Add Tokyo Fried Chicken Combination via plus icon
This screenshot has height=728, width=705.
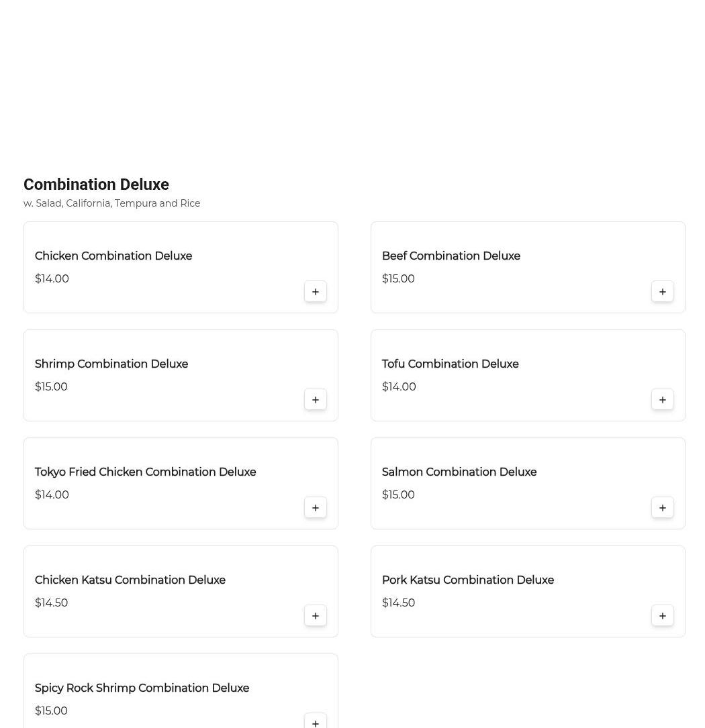click(316, 508)
